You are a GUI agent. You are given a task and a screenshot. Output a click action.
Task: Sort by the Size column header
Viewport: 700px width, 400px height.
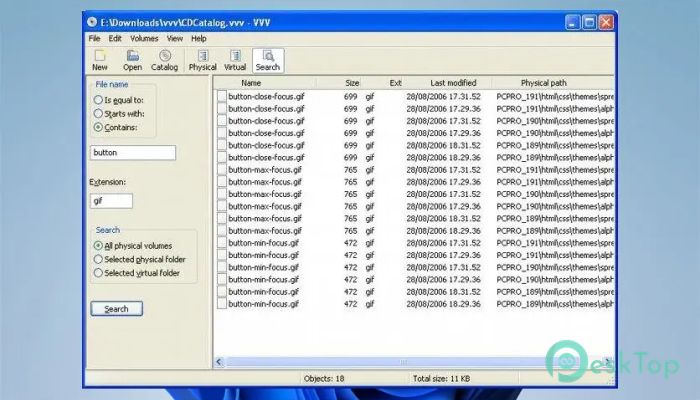pos(352,83)
